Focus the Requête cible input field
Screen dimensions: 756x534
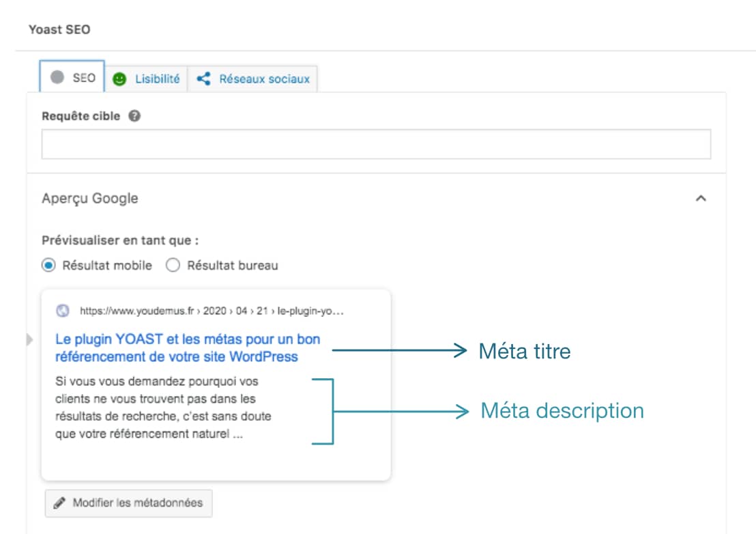coord(376,145)
